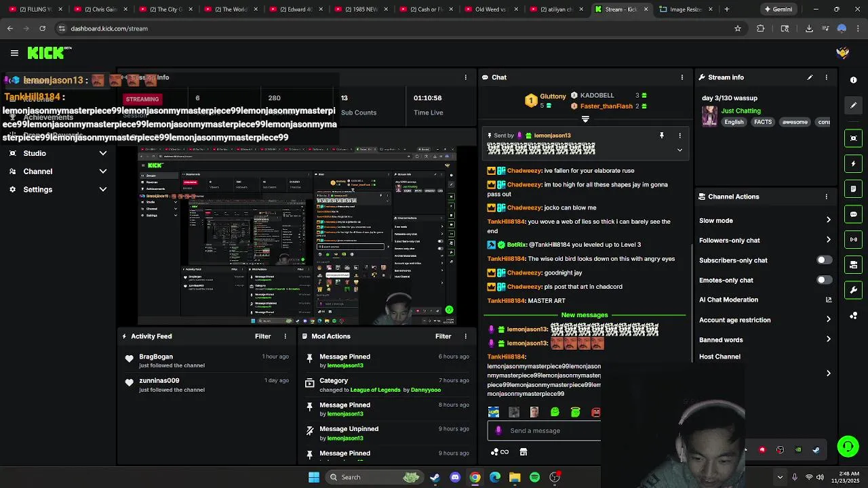Open the Chat panel options menu
The width and height of the screenshot is (868, 488).
pos(682,77)
